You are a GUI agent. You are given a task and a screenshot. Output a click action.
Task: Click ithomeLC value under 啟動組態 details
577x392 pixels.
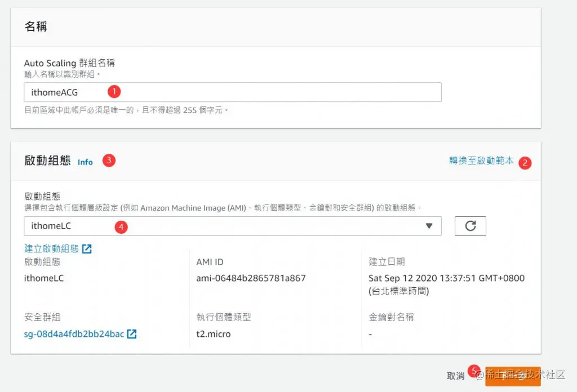coord(44,278)
